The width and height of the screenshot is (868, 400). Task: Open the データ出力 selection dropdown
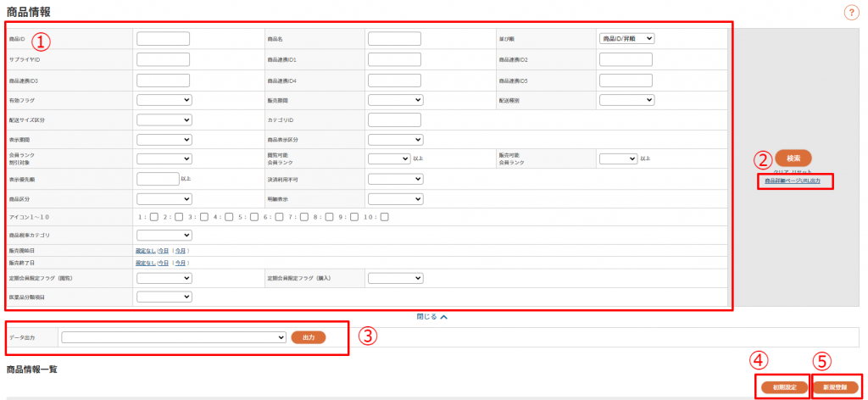click(x=174, y=337)
